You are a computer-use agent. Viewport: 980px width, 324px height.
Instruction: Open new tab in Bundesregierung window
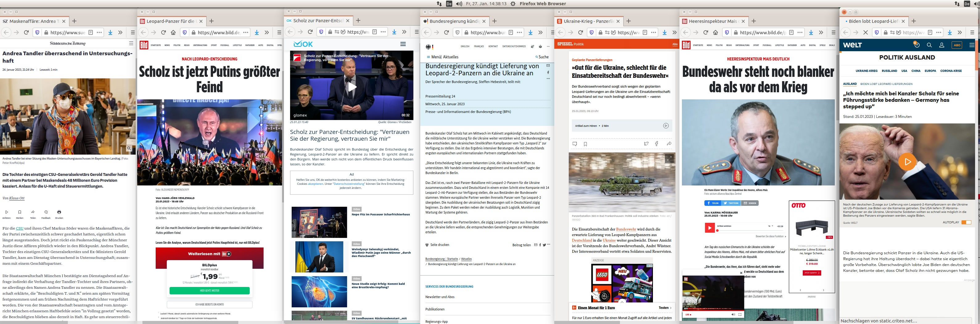[x=494, y=21]
